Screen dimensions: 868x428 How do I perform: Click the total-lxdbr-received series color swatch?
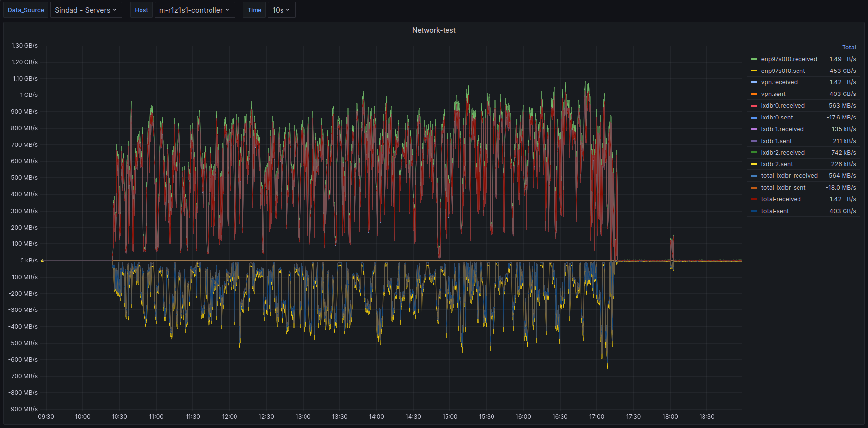point(753,176)
